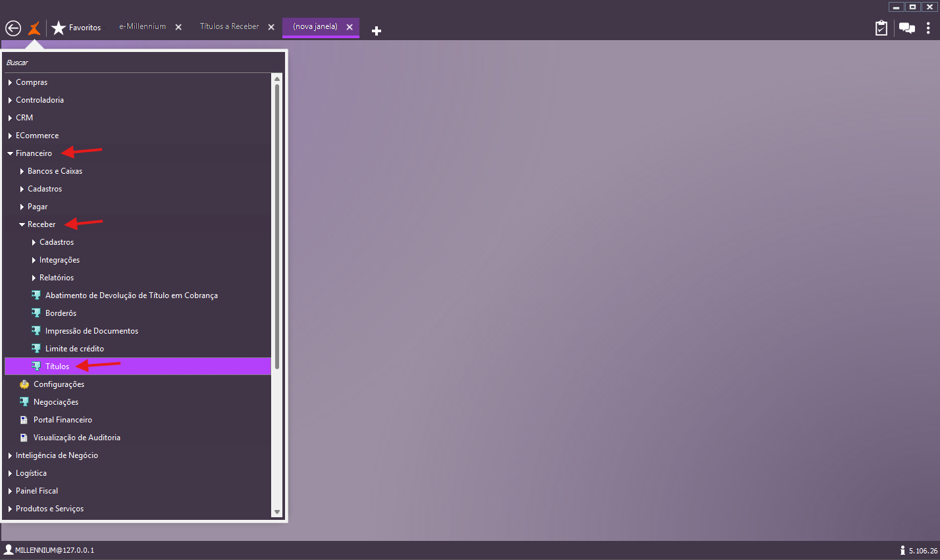This screenshot has width=940, height=560.
Task: Collapse the Receber tree node
Action: pos(22,224)
